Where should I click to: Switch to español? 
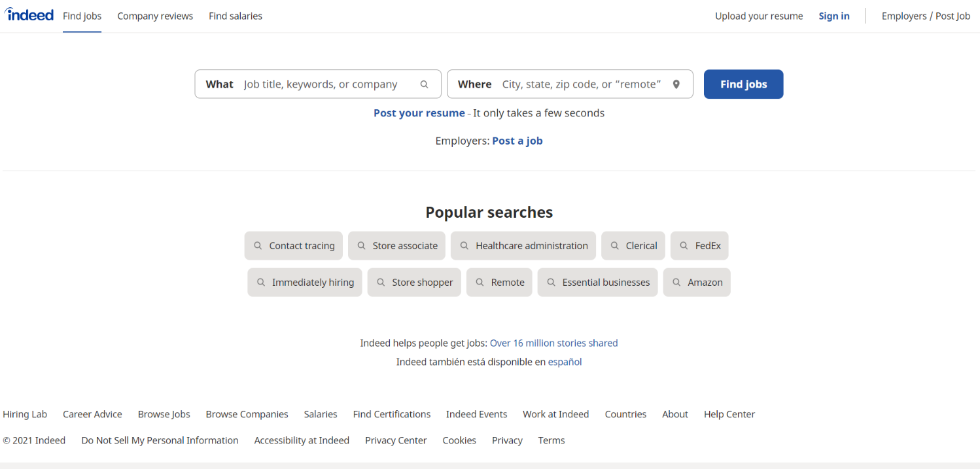pos(565,362)
